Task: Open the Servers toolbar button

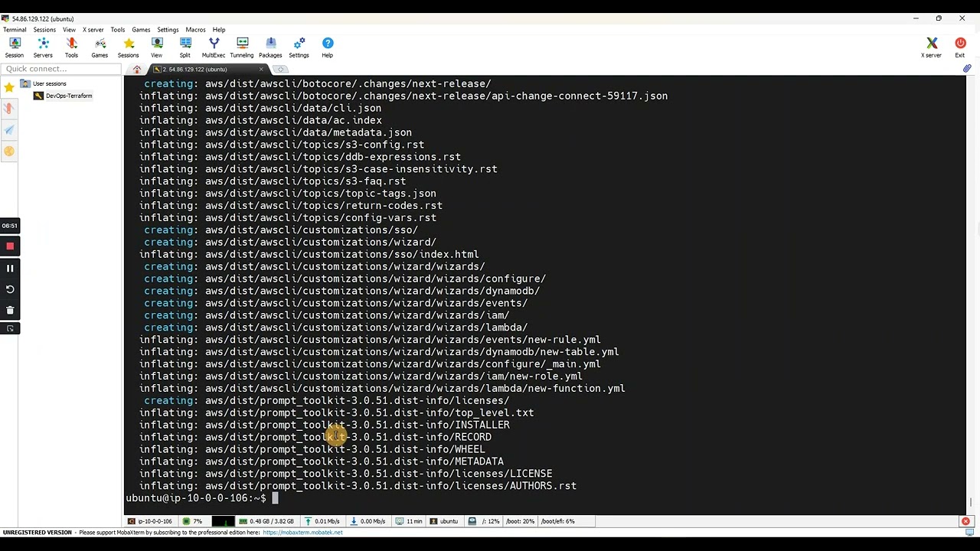Action: coord(43,47)
